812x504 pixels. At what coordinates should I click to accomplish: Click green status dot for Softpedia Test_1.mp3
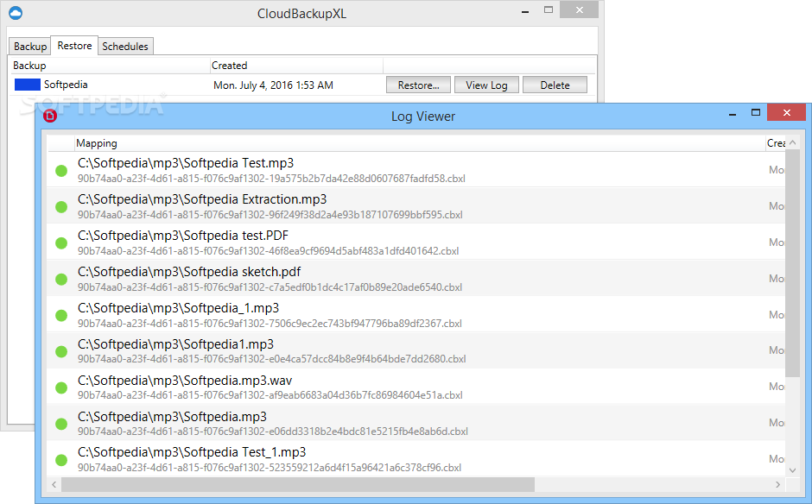[61, 460]
